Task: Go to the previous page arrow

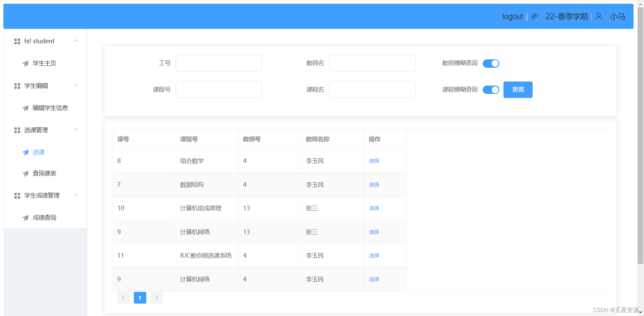Action: tap(123, 298)
